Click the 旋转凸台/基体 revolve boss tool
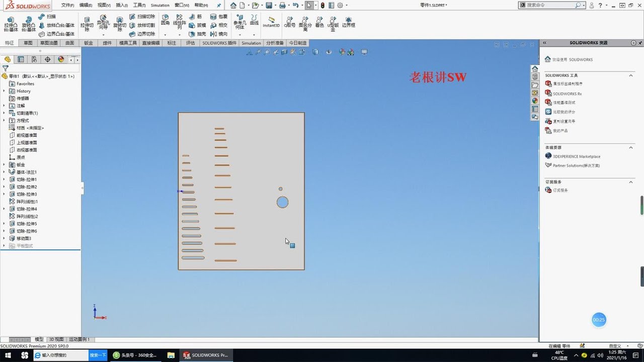The height and width of the screenshot is (362, 644). coord(29,24)
